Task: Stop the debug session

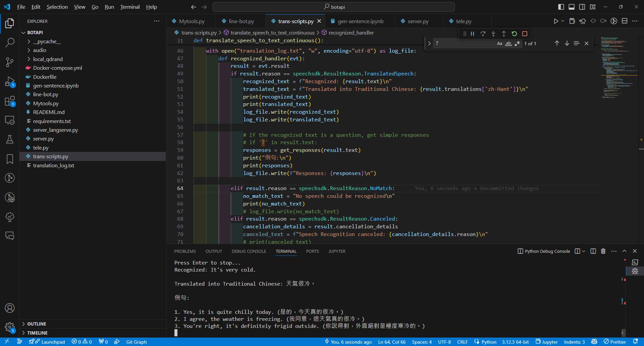Action: (525, 34)
